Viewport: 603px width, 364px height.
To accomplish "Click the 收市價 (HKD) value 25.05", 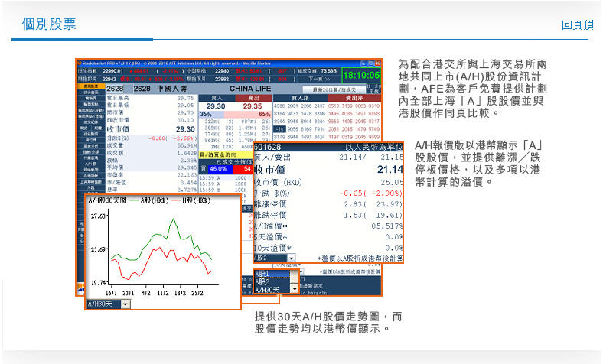I will coord(392,182).
